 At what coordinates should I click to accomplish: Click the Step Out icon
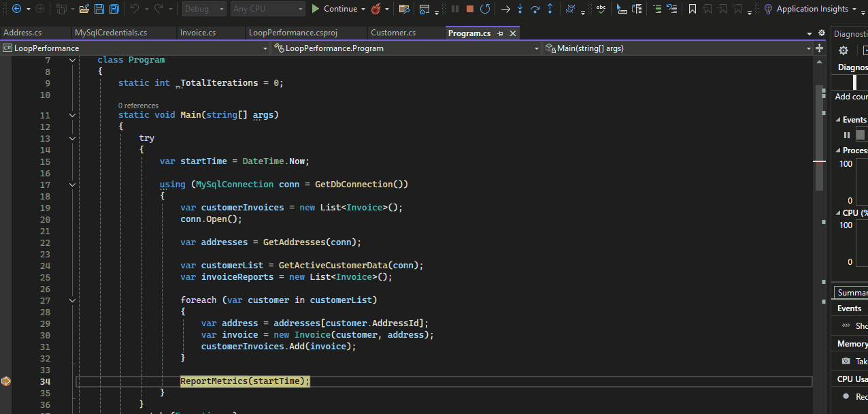coord(550,9)
